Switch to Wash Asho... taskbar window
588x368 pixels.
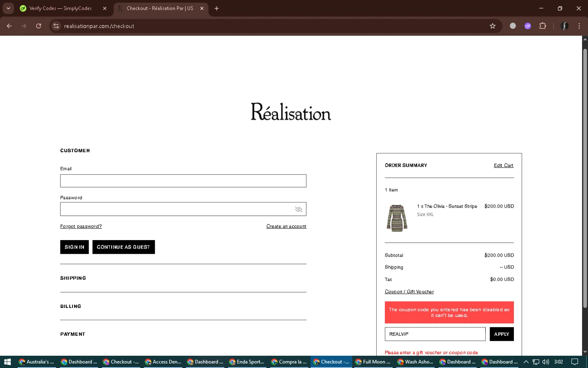coord(415,362)
